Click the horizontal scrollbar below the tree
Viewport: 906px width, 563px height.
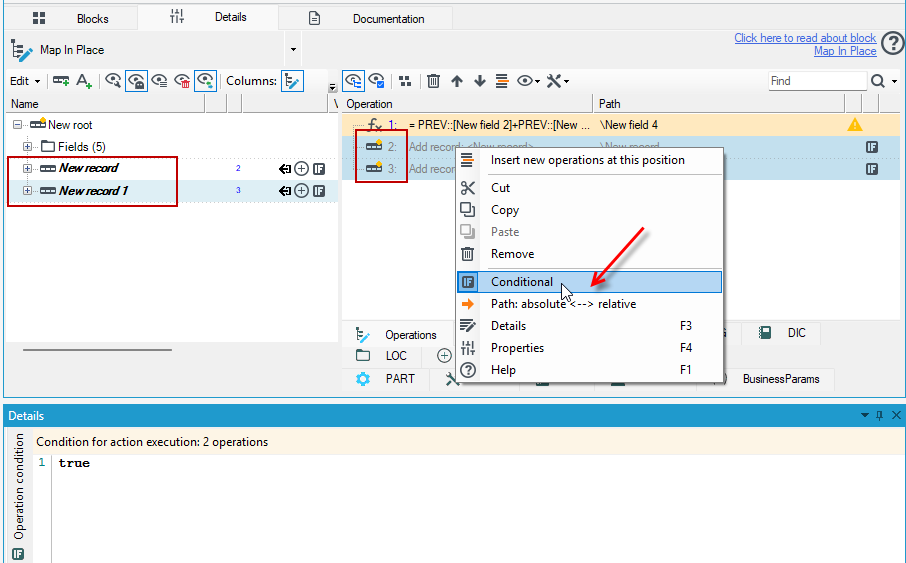(97, 350)
